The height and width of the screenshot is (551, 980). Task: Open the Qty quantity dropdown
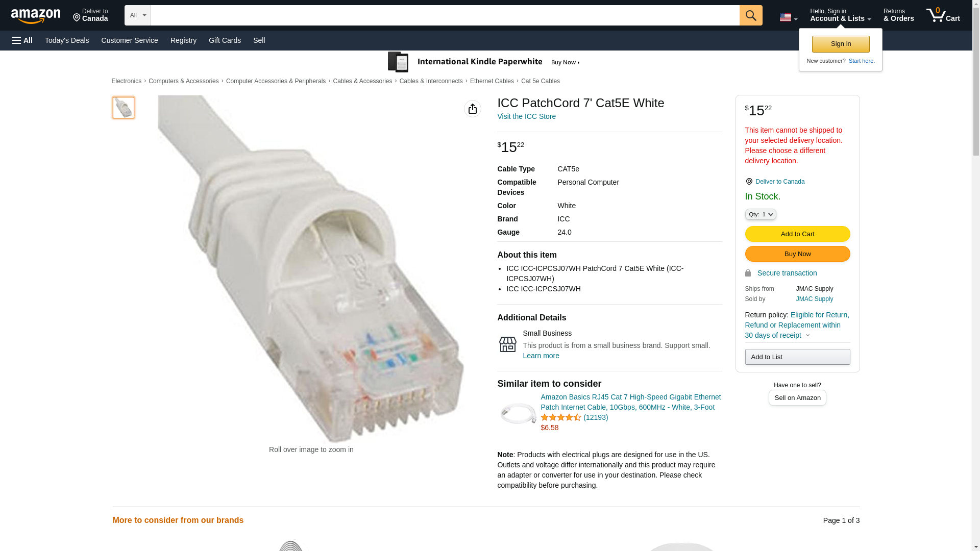click(x=760, y=215)
